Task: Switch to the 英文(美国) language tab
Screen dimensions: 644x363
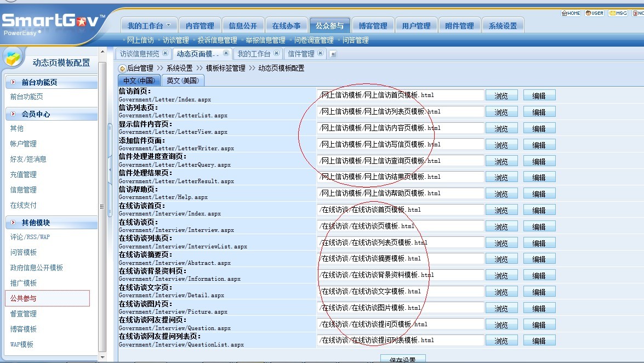Action: coord(183,81)
